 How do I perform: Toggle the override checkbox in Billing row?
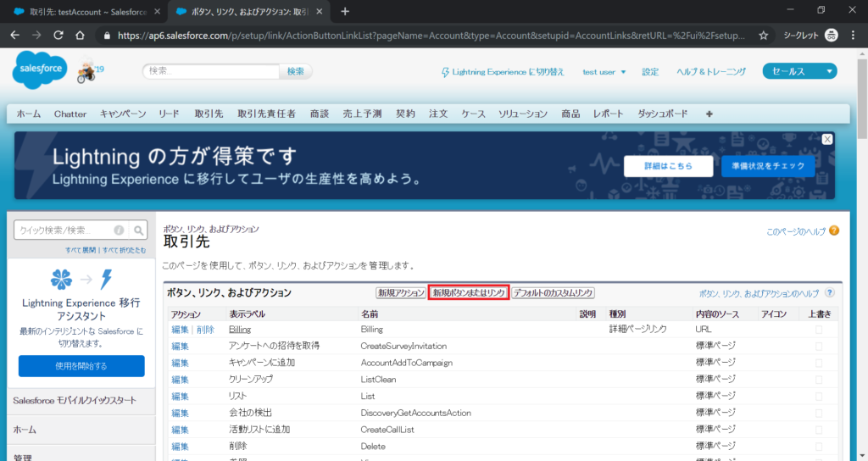click(x=818, y=329)
